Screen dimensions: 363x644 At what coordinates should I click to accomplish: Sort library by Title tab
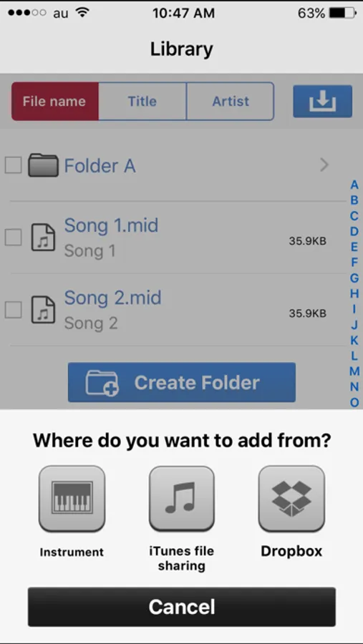click(142, 101)
